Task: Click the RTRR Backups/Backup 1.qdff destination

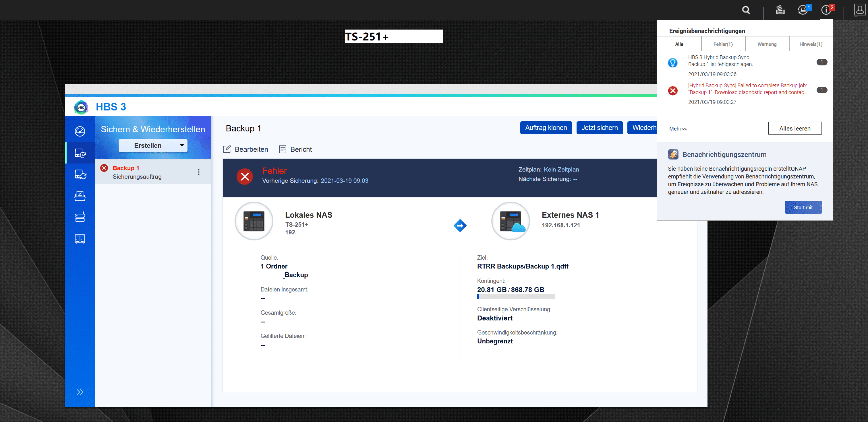Action: click(523, 267)
